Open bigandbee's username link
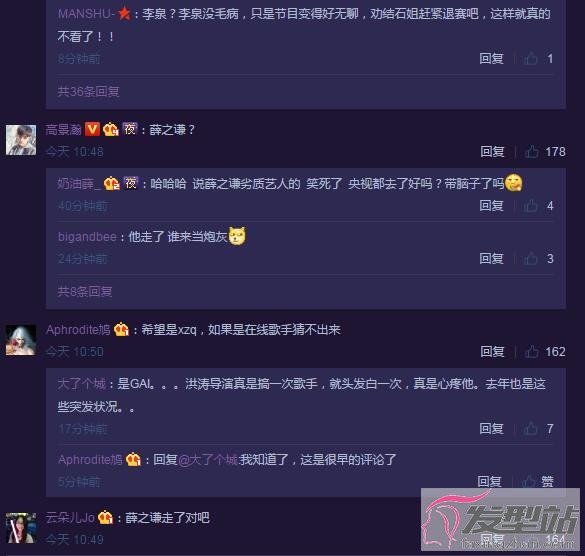Image resolution: width=585 pixels, height=556 pixels. click(x=87, y=237)
